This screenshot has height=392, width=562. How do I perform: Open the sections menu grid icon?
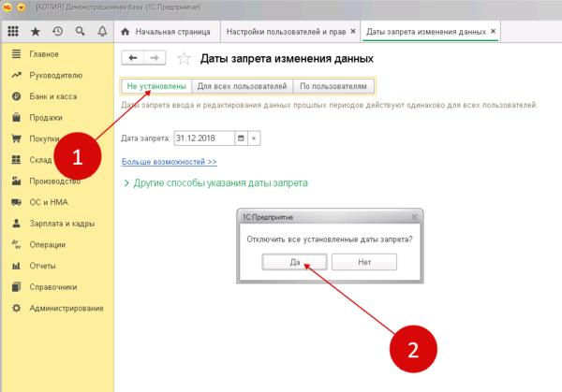[x=13, y=31]
